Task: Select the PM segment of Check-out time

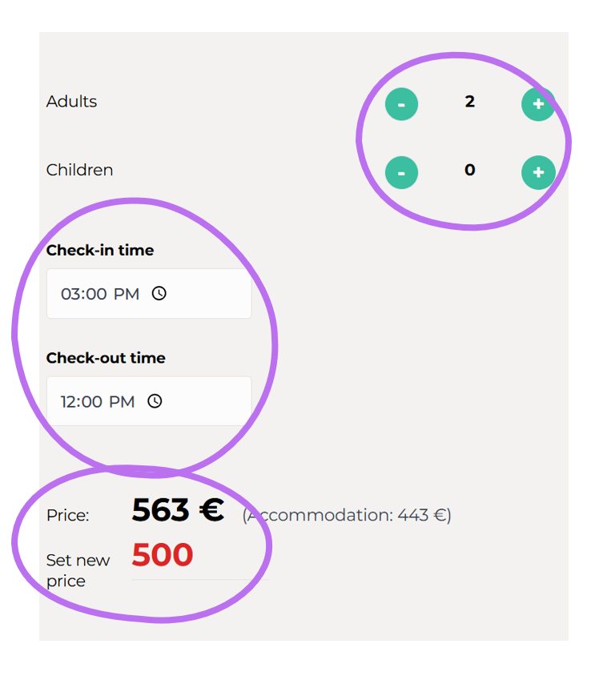Action: click(122, 401)
